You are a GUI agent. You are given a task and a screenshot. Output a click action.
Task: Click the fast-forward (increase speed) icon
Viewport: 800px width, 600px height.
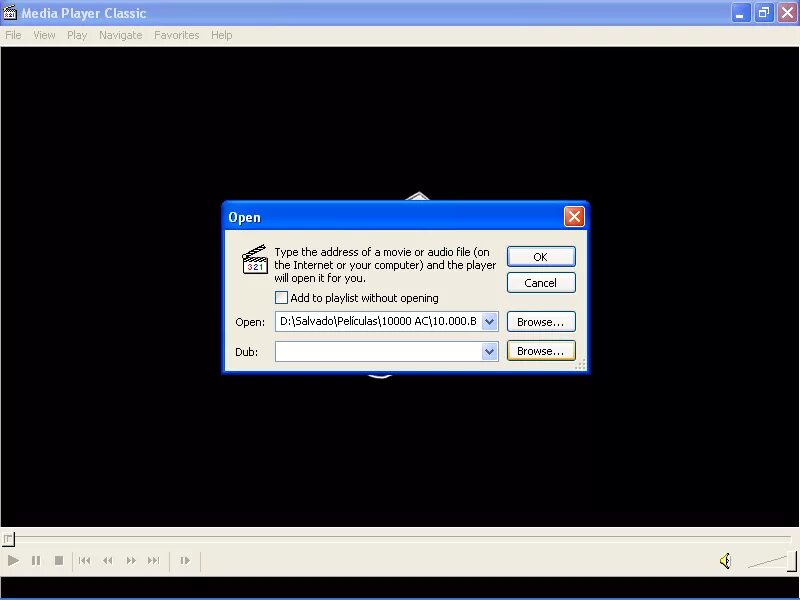pyautogui.click(x=131, y=561)
